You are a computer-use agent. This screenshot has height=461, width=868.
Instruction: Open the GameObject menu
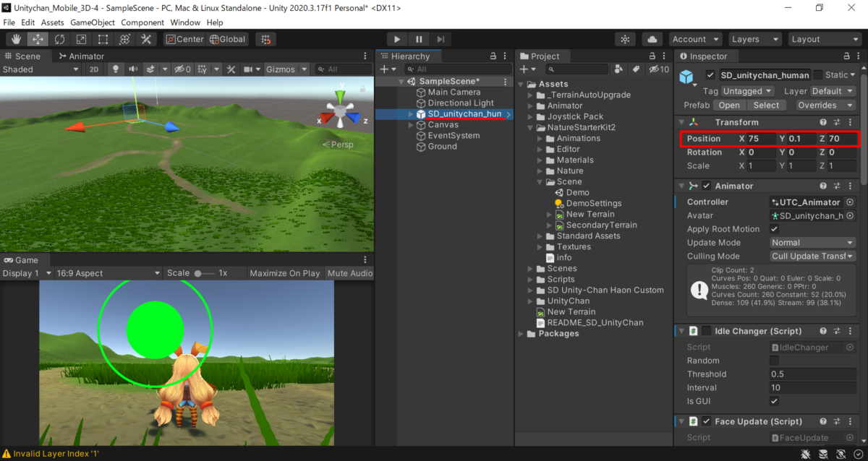[x=92, y=22]
